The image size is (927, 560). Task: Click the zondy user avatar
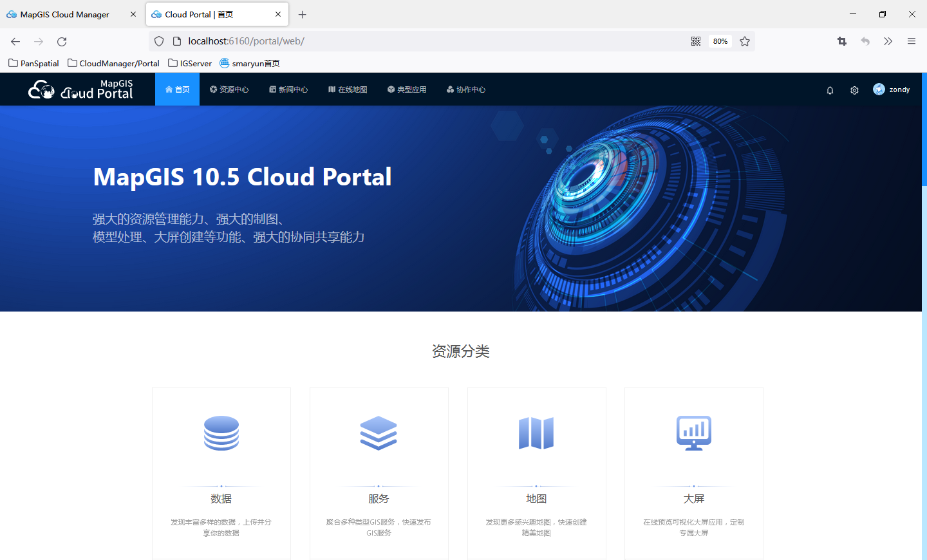point(879,89)
